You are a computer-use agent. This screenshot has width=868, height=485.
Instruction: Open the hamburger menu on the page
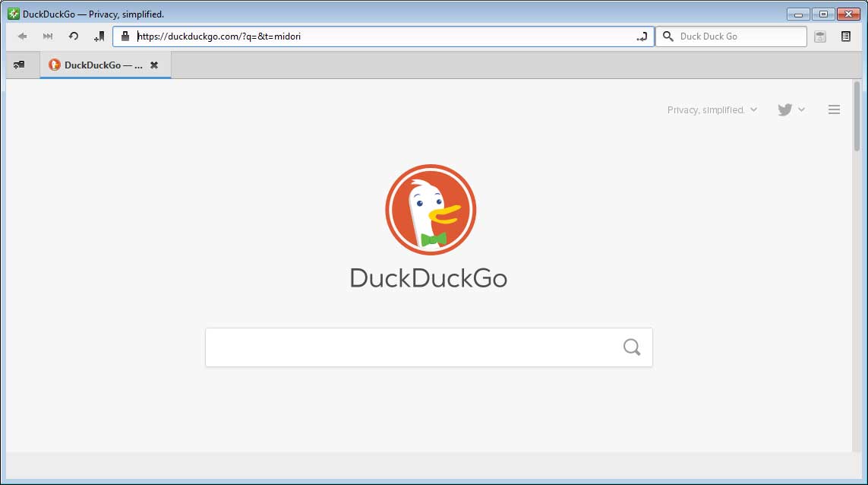click(x=835, y=109)
